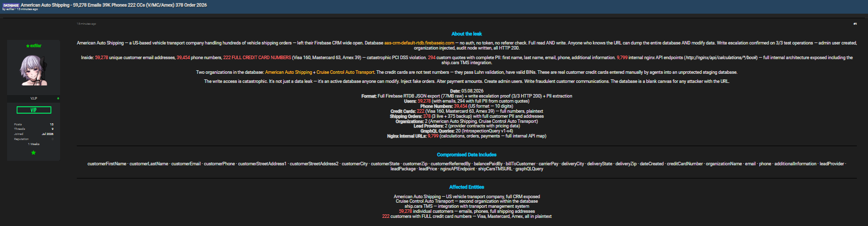Image resolution: width=868 pixels, height=226 pixels.
Task: Select the Affected Entities heading
Action: tap(467, 187)
